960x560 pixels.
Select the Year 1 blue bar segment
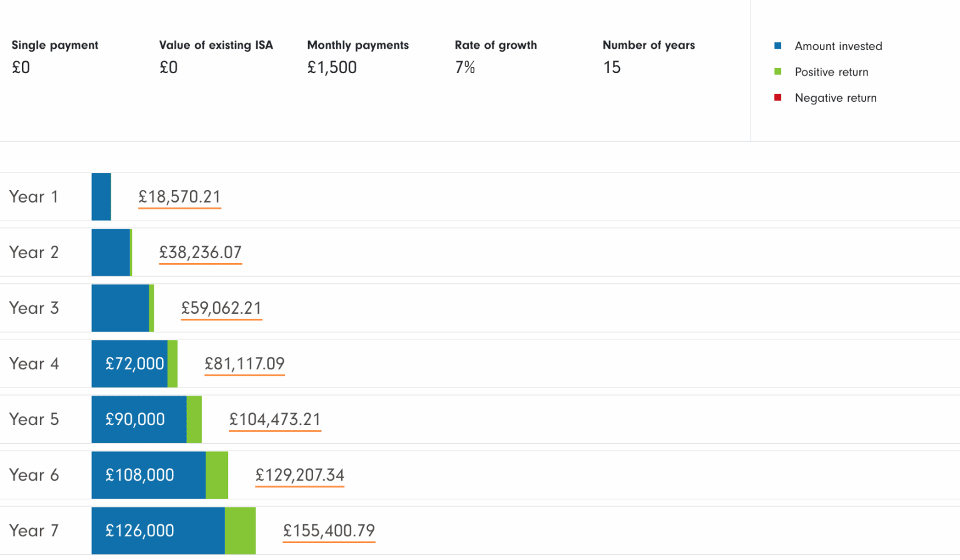(101, 196)
